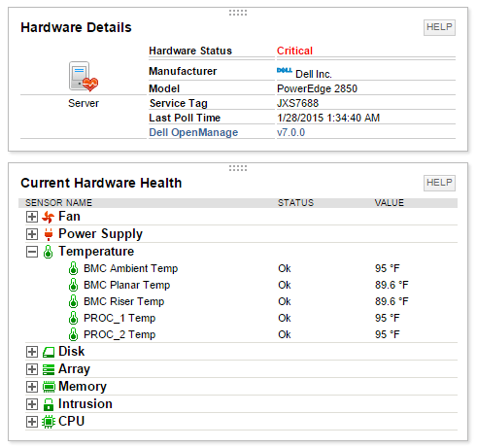
Task: Click the Power Supply plug icon
Action: [x=49, y=234]
